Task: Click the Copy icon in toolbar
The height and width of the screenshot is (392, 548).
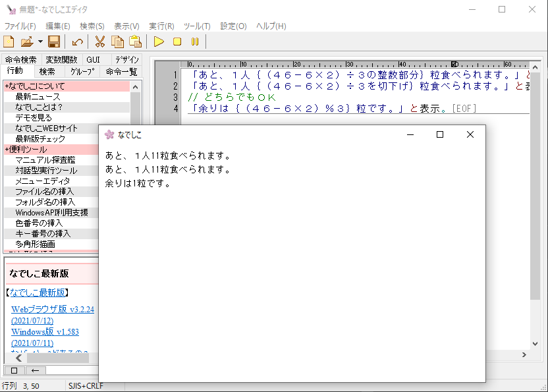Action: pos(117,42)
